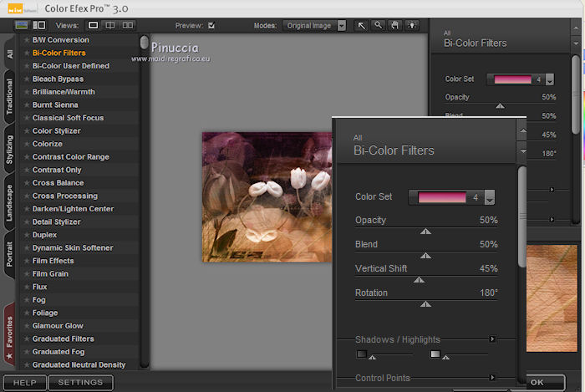Switch to the Landscape tab
Image resolution: width=585 pixels, height=392 pixels.
click(x=9, y=201)
